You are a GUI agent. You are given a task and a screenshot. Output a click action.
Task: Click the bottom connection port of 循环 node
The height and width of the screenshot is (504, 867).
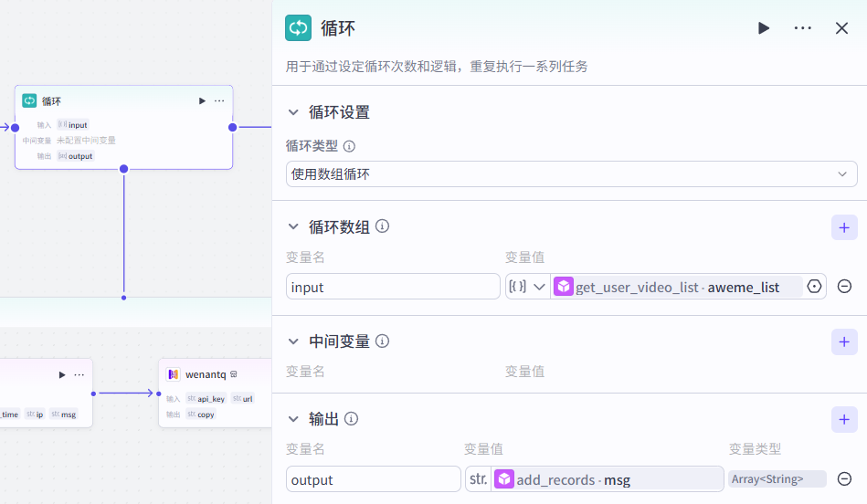click(124, 169)
